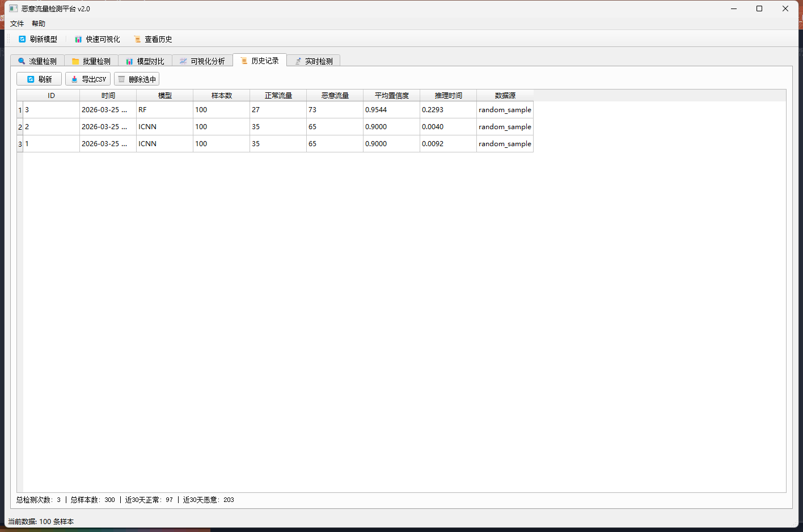Click the 模型 column header
Viewport: 803px width, 532px height.
(x=165, y=95)
